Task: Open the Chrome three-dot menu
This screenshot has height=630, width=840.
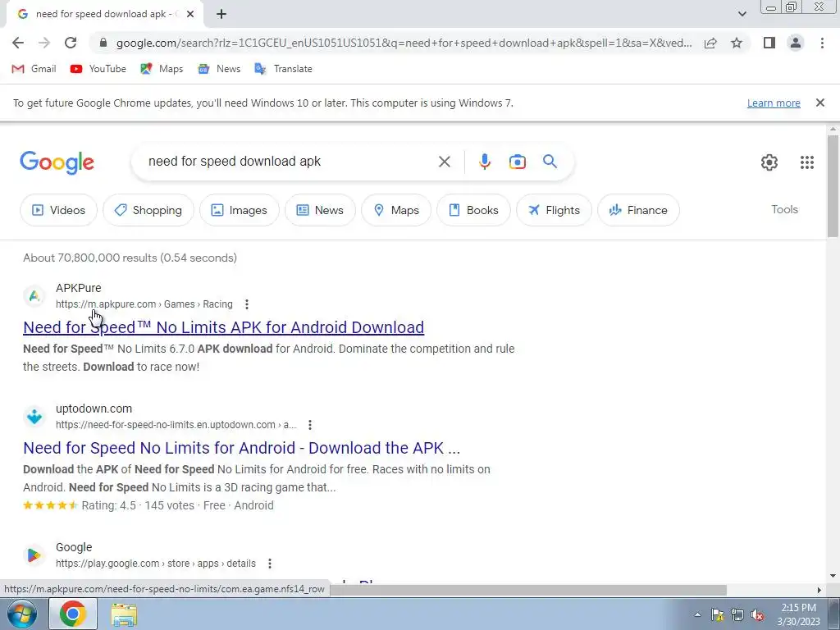Action: [822, 43]
